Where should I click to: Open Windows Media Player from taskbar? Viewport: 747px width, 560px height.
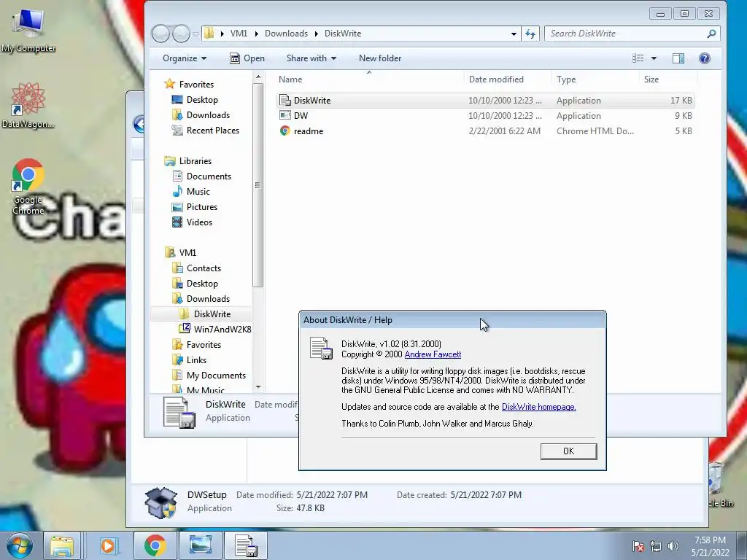[108, 545]
